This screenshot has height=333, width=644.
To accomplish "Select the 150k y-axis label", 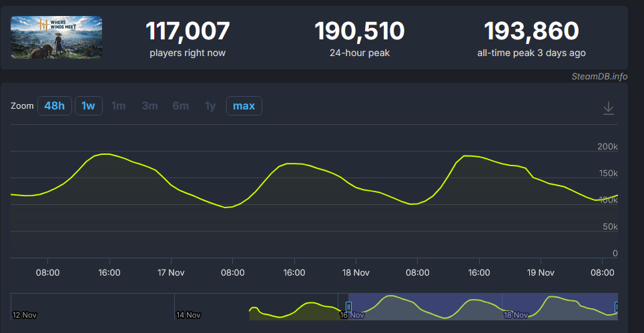I will pos(607,174).
